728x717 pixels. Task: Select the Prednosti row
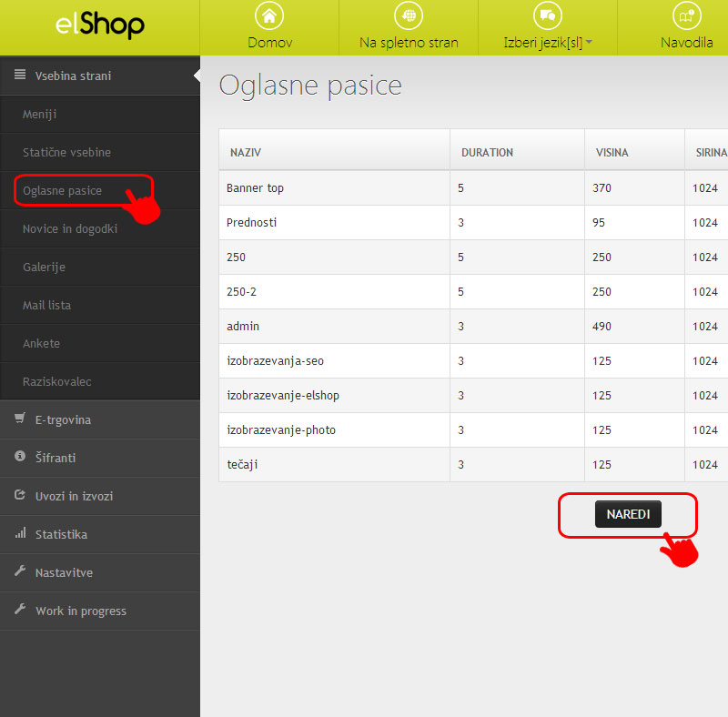[x=473, y=222]
